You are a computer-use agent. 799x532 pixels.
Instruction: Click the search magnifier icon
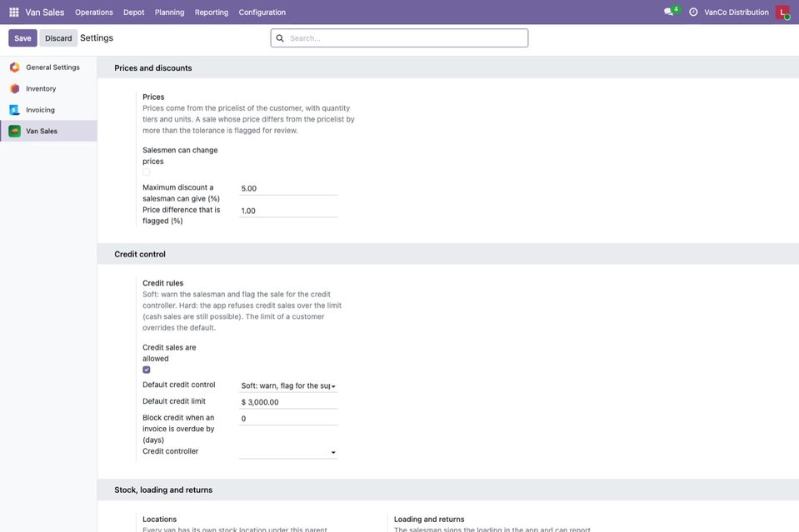point(280,38)
